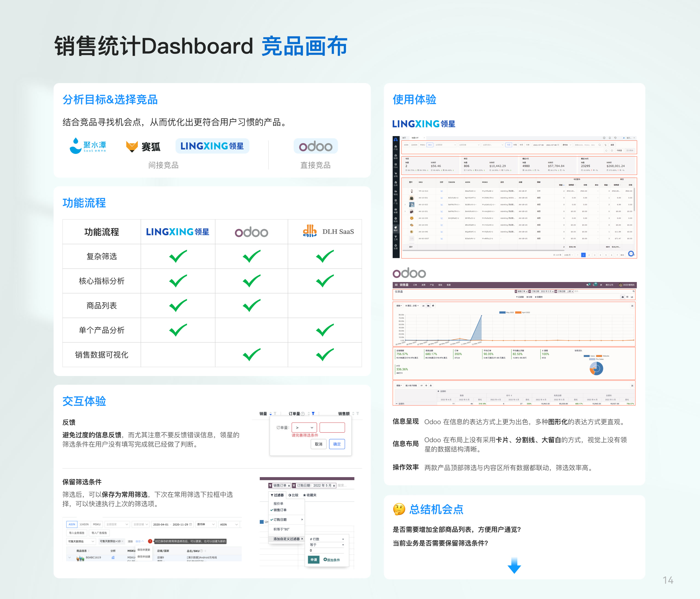Open the '# 行数' field dropdown
The image size is (700, 599).
[327, 539]
